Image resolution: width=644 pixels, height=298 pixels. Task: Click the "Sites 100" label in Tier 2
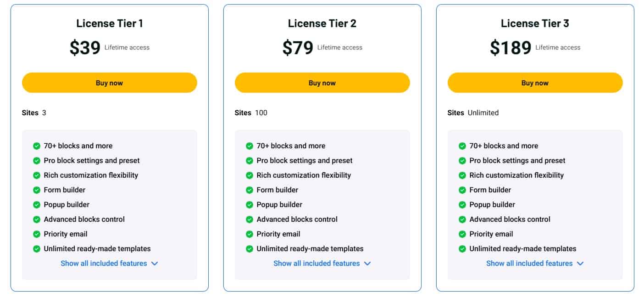(x=250, y=112)
